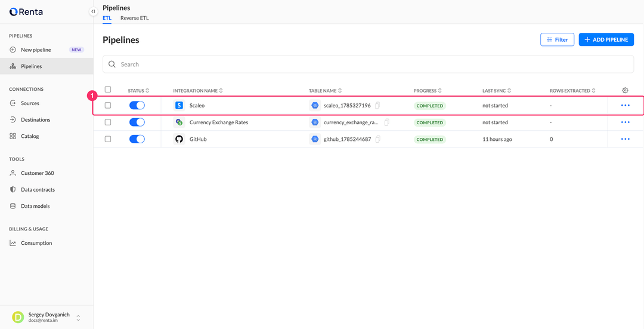Screen dimensions: 644x329
Task: Click the NEW badge beside New pipeline
Action: point(76,50)
